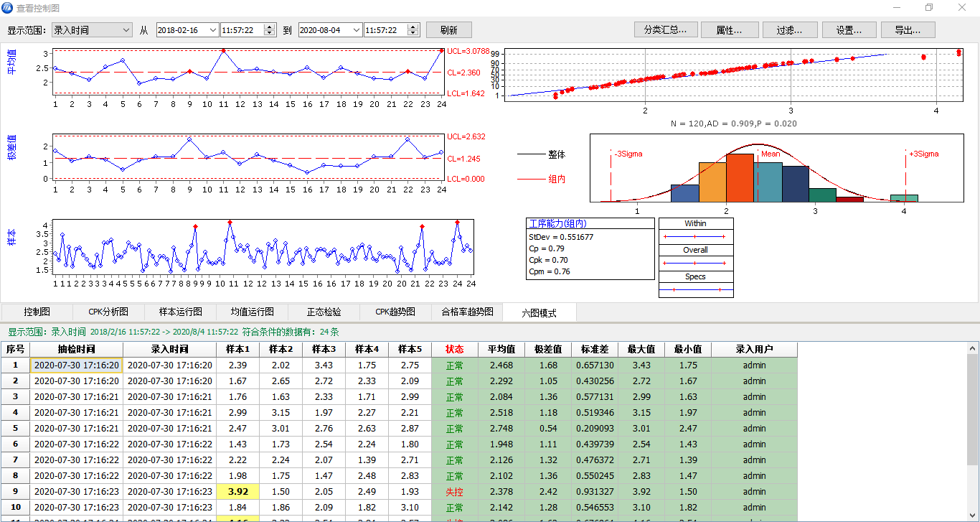Expand the start date 2018-02-16 picker
Screen dimensions: 980x522
click(x=212, y=30)
